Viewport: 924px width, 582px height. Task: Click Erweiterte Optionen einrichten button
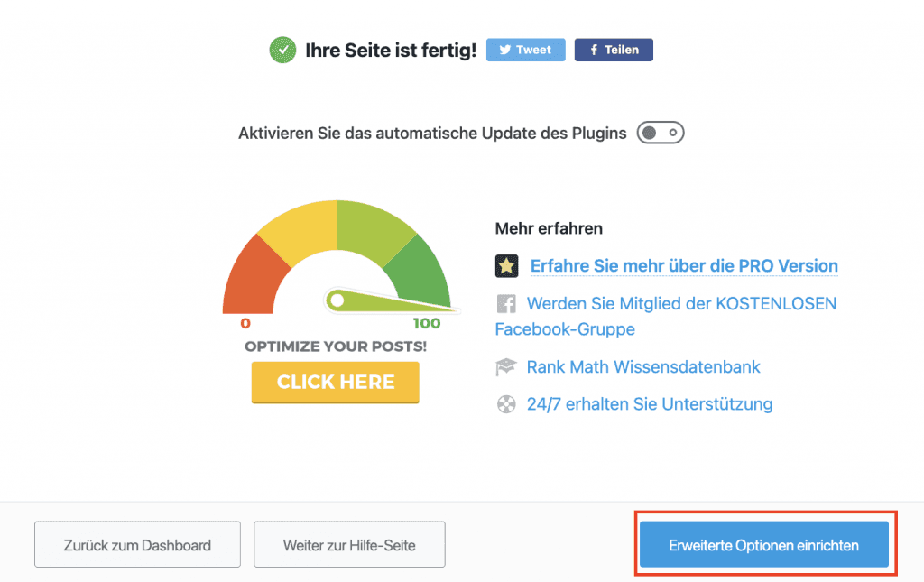pos(763,545)
